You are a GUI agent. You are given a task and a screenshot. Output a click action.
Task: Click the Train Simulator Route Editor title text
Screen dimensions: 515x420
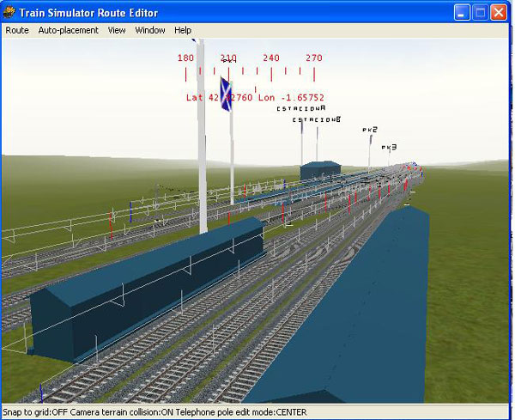pos(88,13)
